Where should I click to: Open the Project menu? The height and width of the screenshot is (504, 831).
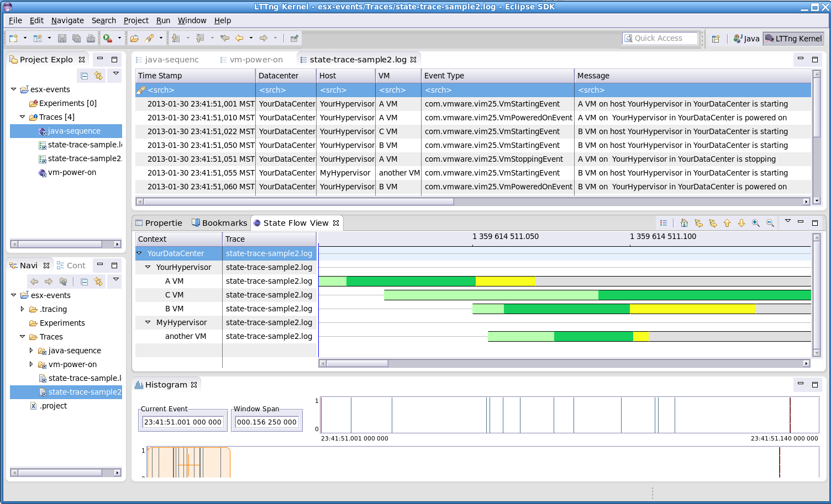[x=136, y=20]
